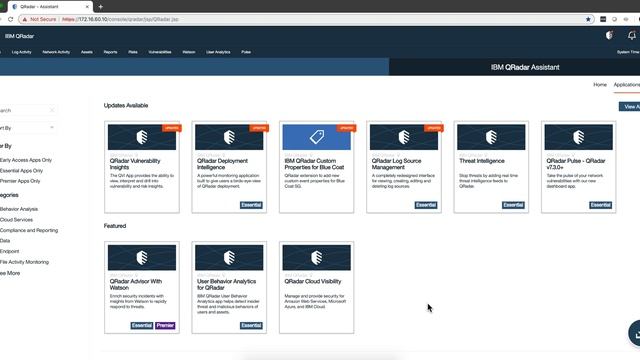Open the Log Activity tab
Image resolution: width=640 pixels, height=360 pixels.
click(22, 52)
